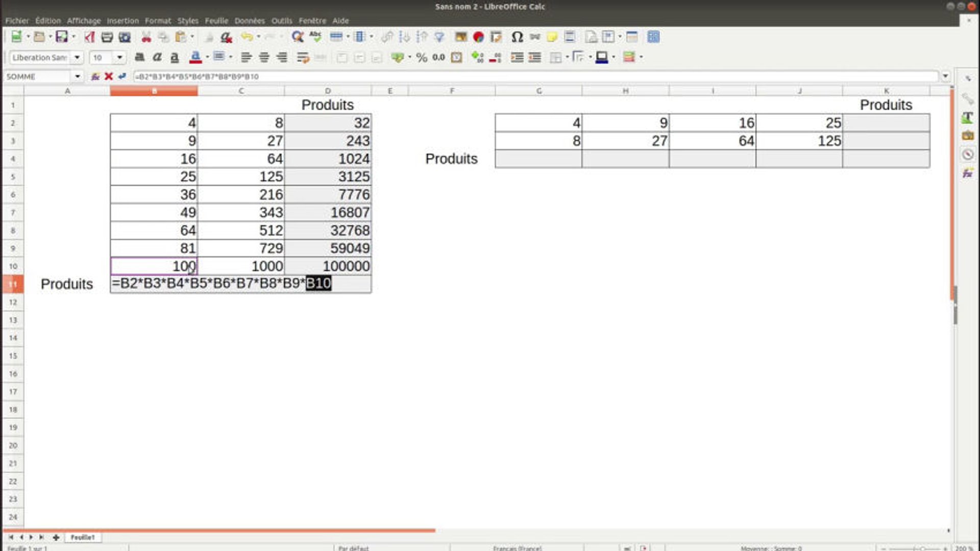Click the Undo arrow icon

[x=247, y=37]
